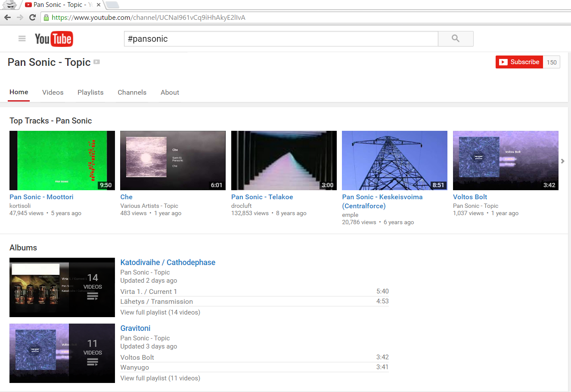Image resolution: width=571 pixels, height=392 pixels.
Task: Show next Top Tracks with right chevron
Action: (562, 161)
